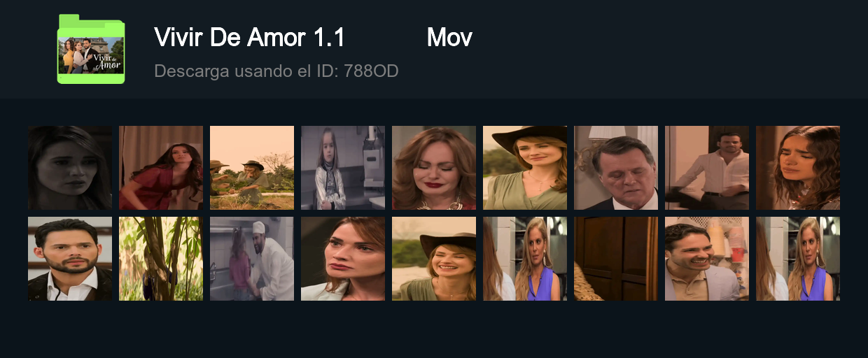Viewport: 868px width, 358px height.
Task: Open the man in white shirt thumbnail
Action: (x=707, y=168)
